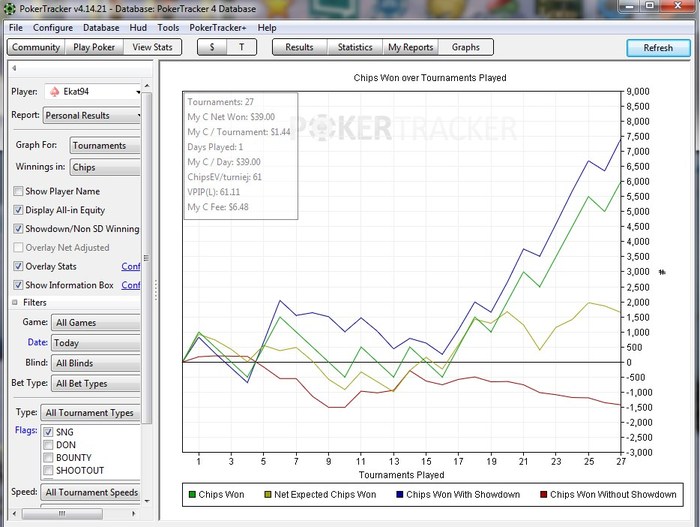Select the T tournaments button
The width and height of the screenshot is (700, 527).
click(242, 47)
